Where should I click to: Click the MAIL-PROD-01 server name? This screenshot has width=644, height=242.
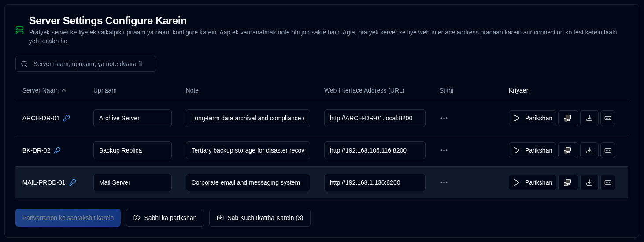44,182
